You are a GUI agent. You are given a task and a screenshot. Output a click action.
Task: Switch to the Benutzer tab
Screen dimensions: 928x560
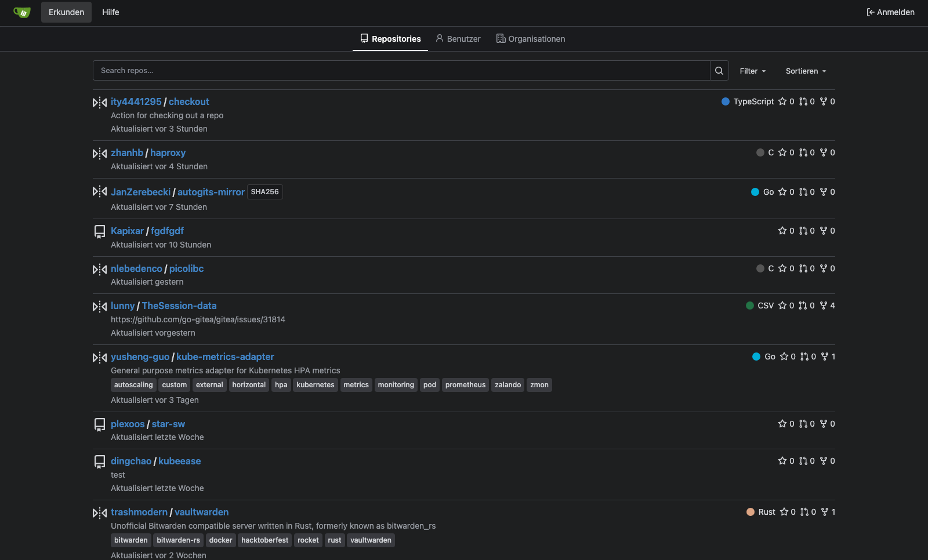click(x=458, y=39)
